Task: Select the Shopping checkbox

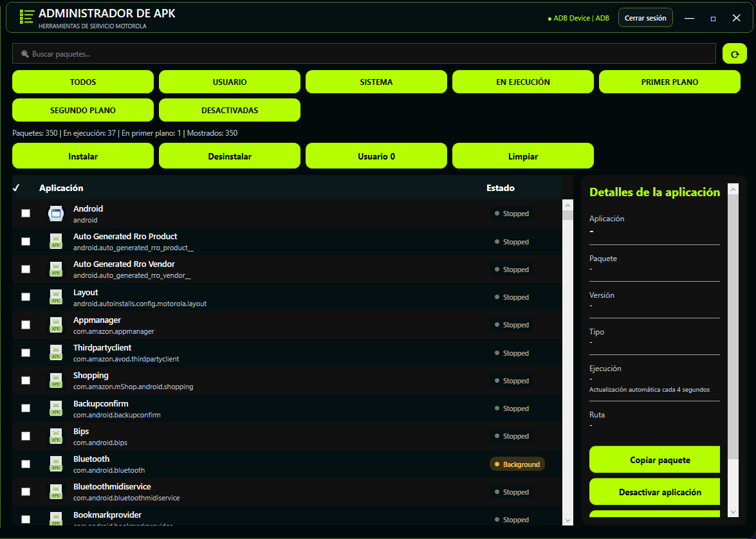Action: pyautogui.click(x=26, y=380)
